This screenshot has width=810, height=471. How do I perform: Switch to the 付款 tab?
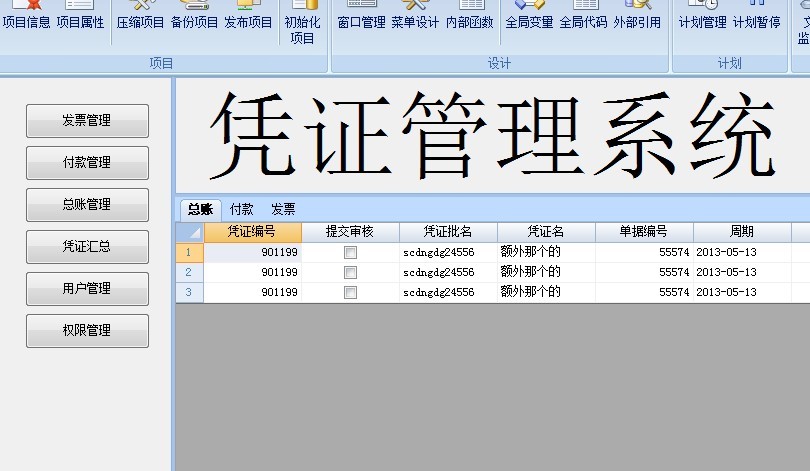pos(241,209)
